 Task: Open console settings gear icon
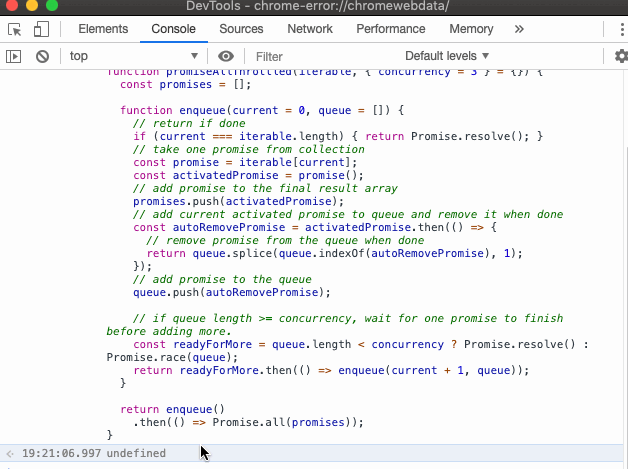pyautogui.click(x=620, y=56)
